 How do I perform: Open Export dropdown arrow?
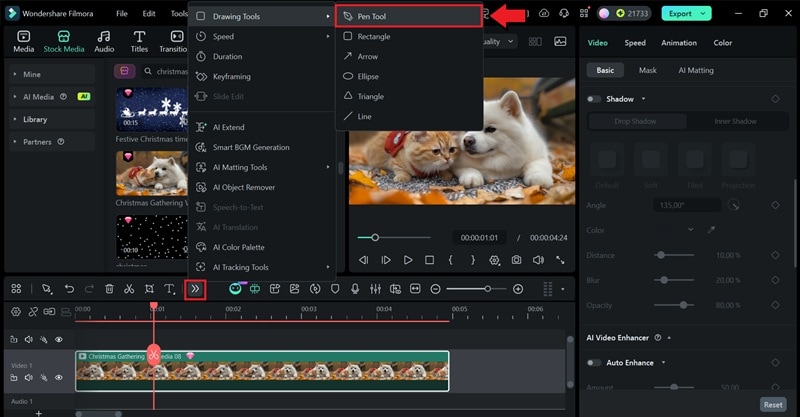click(704, 14)
